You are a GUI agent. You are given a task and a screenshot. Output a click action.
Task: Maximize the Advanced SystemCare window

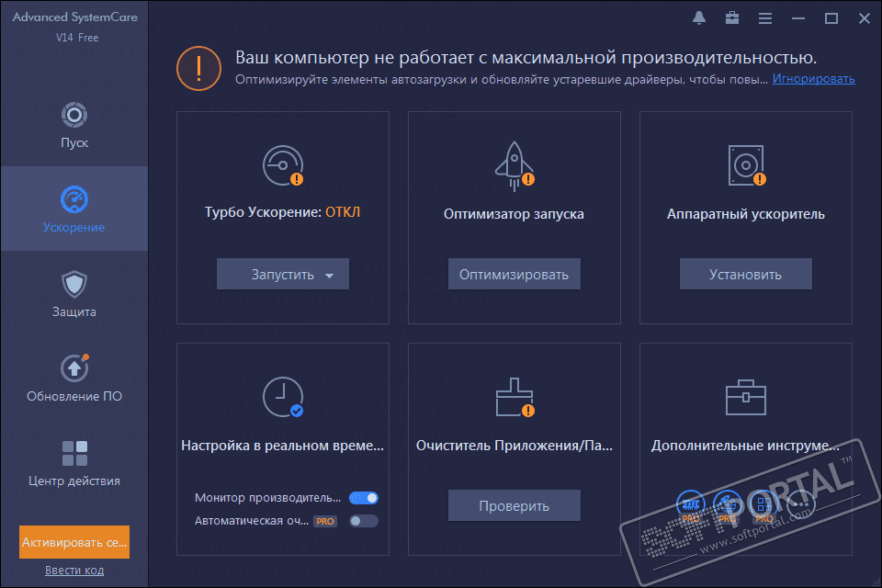pos(831,18)
